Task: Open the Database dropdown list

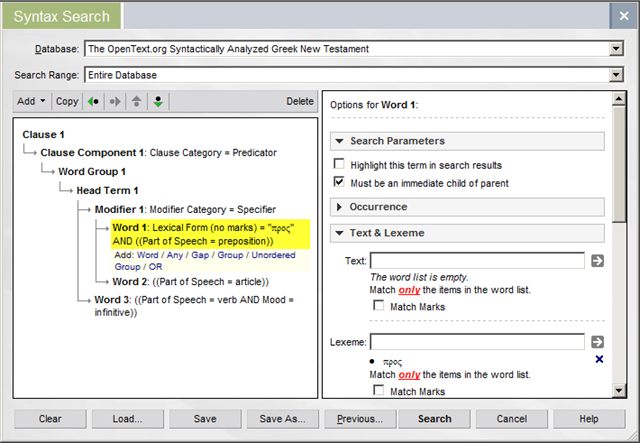Action: point(616,48)
